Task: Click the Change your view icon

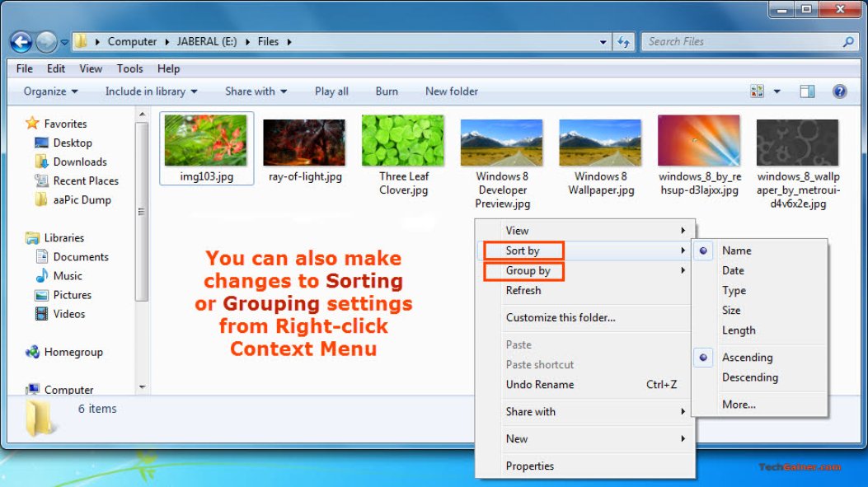Action: (756, 91)
